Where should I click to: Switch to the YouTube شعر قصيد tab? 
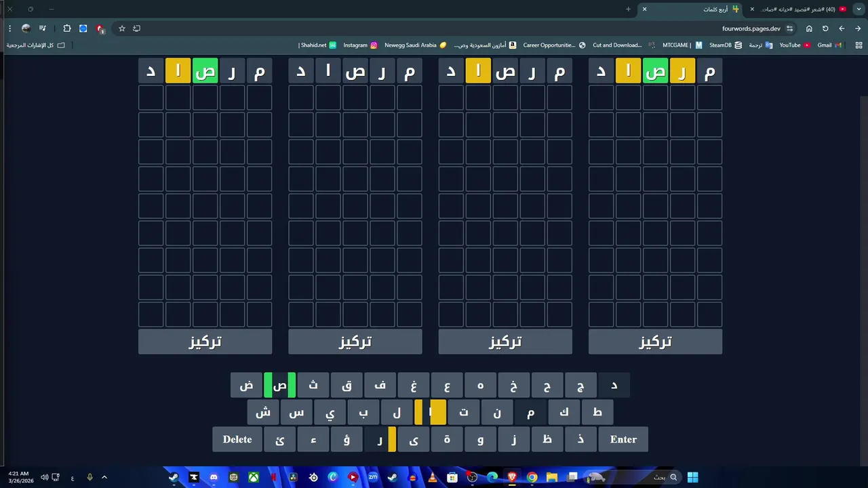[800, 9]
